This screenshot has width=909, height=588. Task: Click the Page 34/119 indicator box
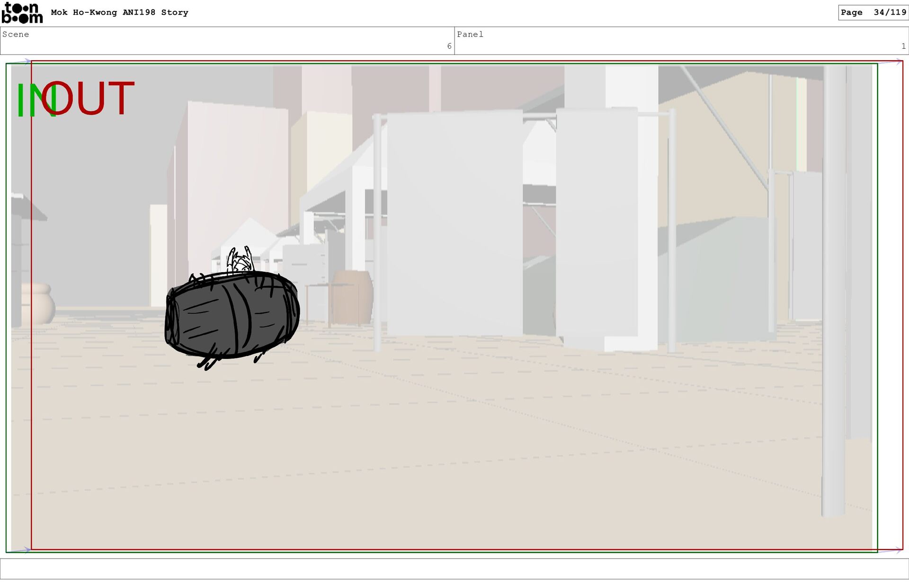pos(873,13)
